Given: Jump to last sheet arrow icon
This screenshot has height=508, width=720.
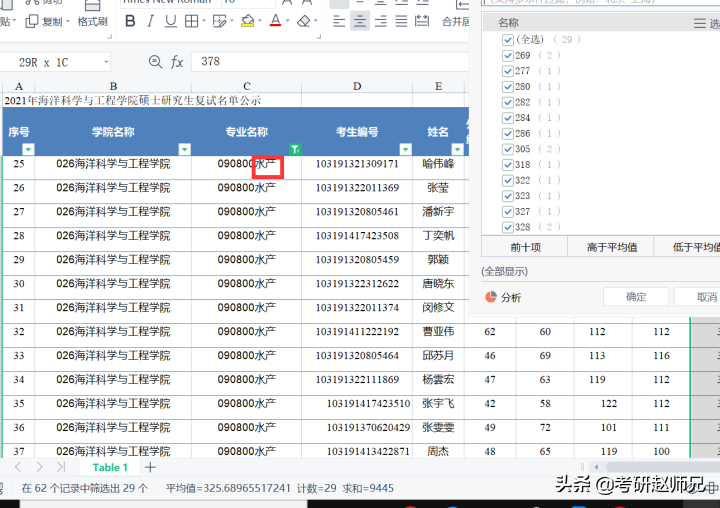Looking at the screenshot, I should coord(61,467).
